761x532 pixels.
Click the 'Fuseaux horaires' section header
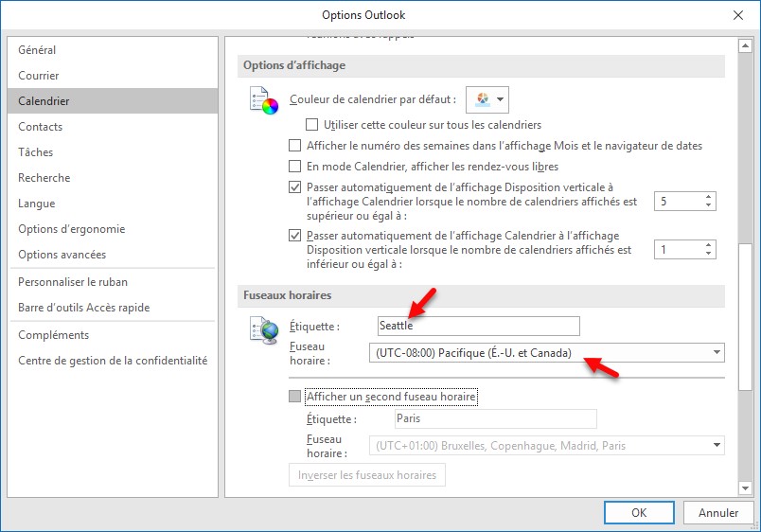pos(481,295)
